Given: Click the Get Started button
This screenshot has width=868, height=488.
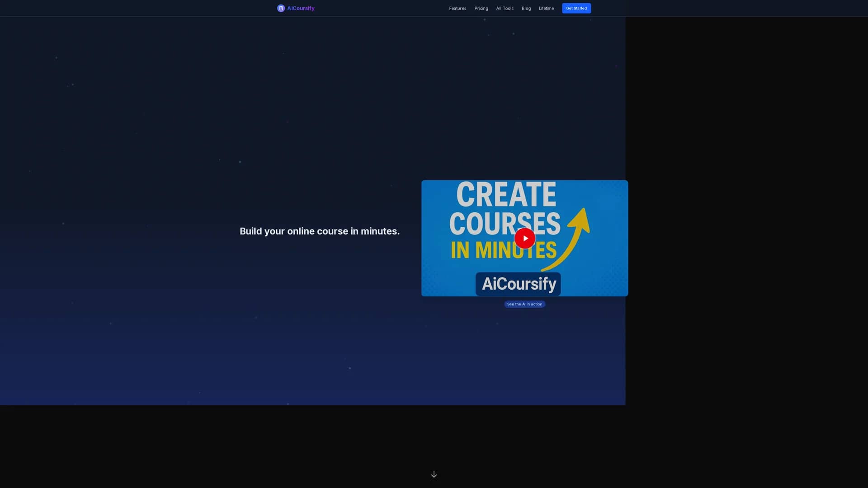Looking at the screenshot, I should click(x=576, y=8).
